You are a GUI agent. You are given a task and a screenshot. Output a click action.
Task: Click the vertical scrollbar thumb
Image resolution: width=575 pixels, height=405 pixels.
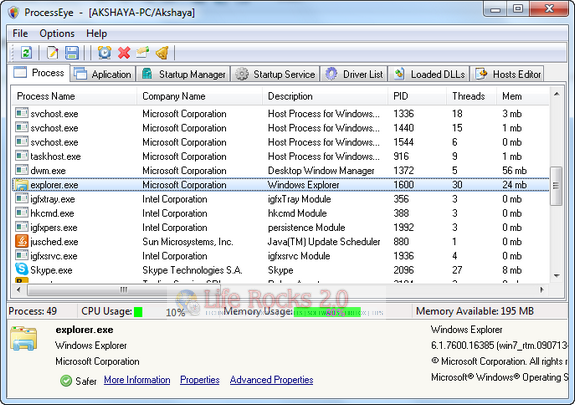tap(556, 186)
